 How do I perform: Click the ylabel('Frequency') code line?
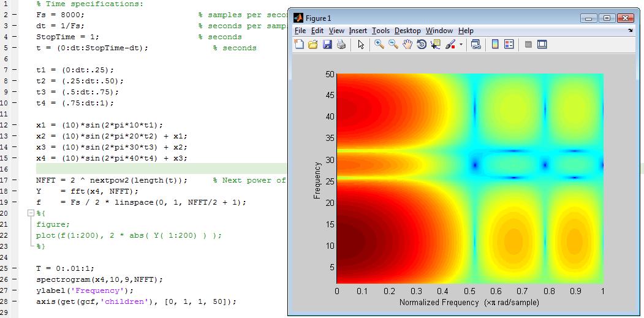coord(85,290)
